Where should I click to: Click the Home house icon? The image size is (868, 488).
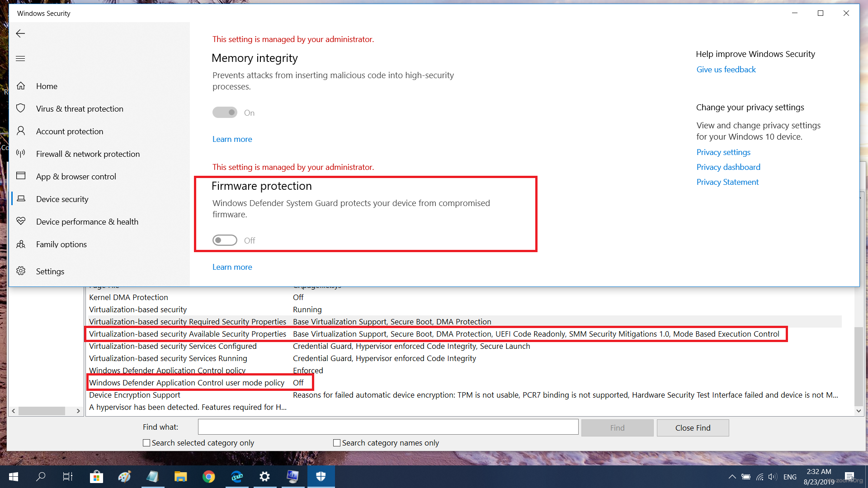pos(21,86)
